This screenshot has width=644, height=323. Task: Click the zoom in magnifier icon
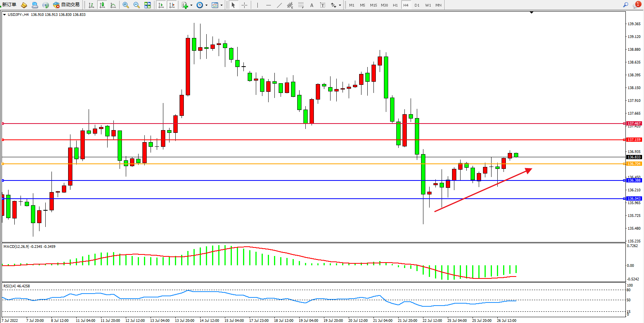(126, 5)
